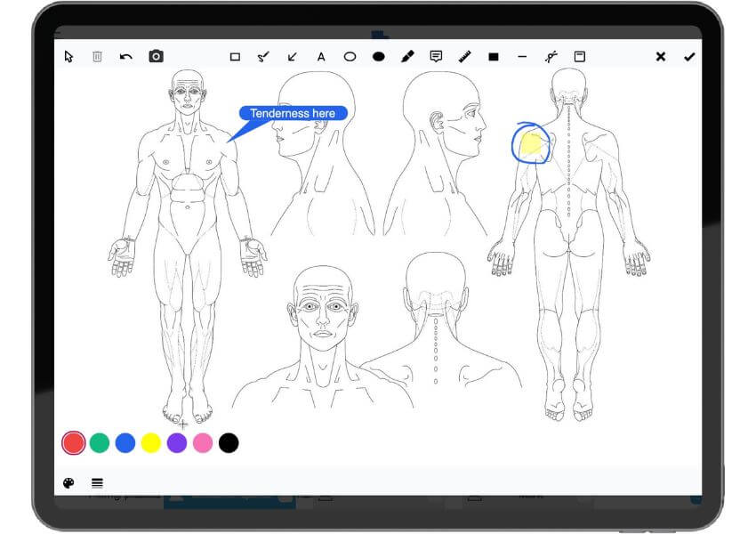Open the line thickness menu

point(97,483)
